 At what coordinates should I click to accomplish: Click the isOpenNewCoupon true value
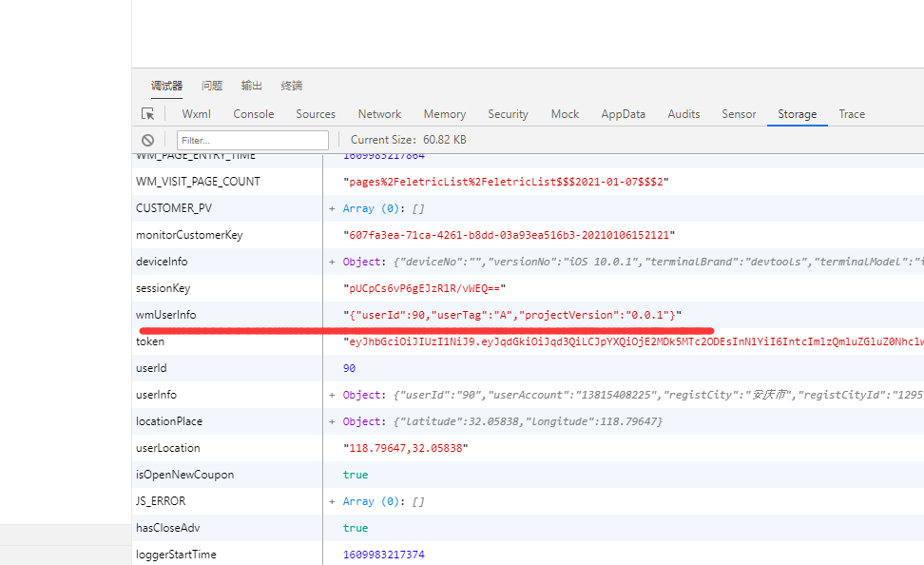356,475
